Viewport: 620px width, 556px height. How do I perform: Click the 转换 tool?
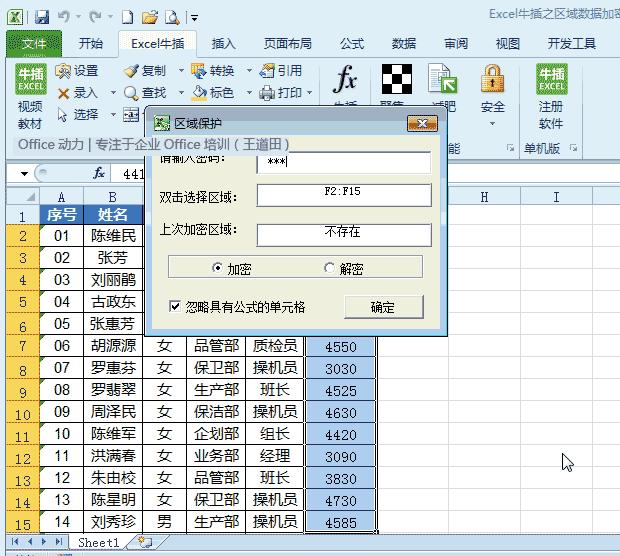(212, 71)
